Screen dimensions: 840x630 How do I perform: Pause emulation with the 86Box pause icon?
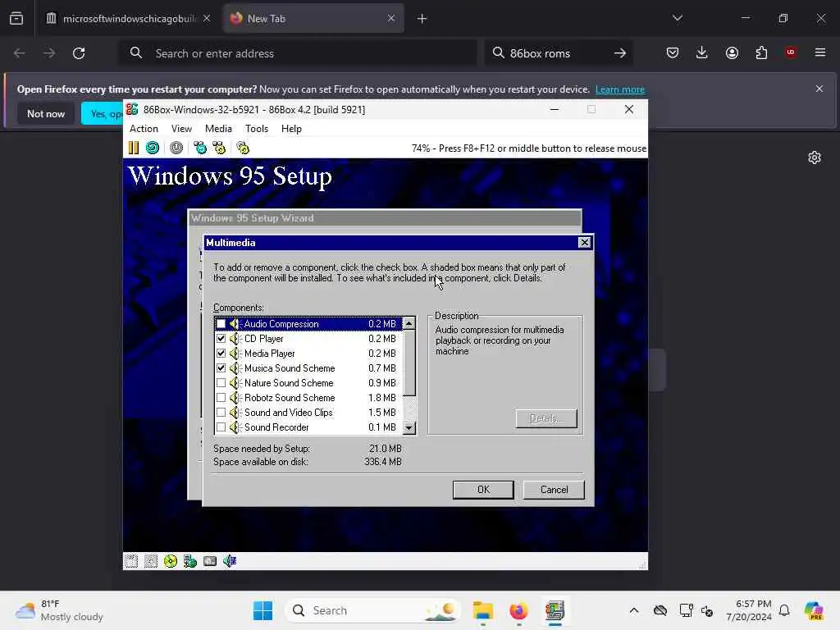[134, 148]
